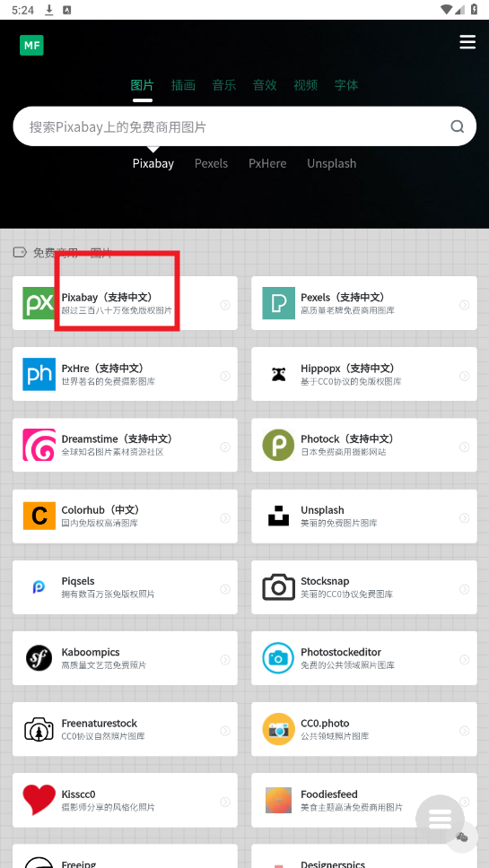Screen dimensions: 489x868
Task: Click the text 拥有数百万张免版权照片
Action: pyautogui.click(x=108, y=595)
